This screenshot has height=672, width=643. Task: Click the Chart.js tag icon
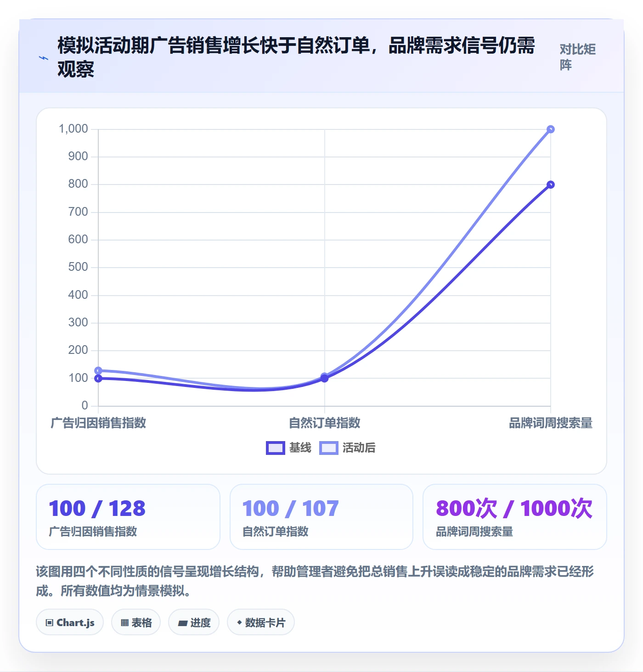50,622
